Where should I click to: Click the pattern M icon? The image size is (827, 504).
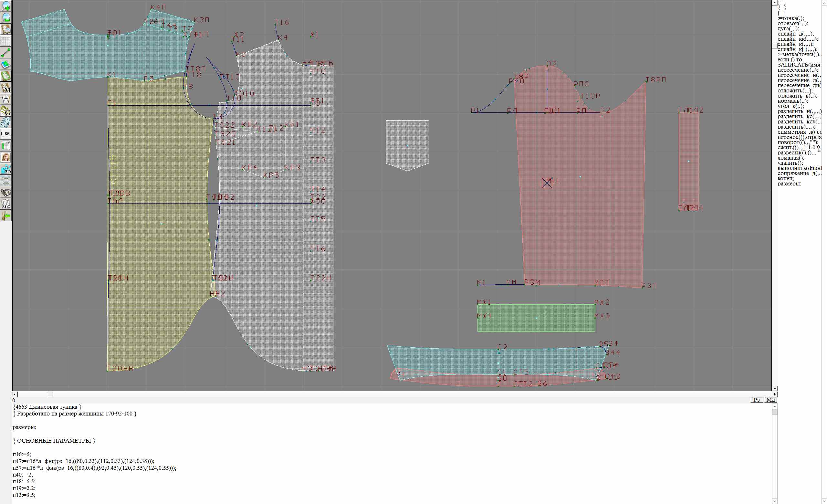tap(6, 88)
